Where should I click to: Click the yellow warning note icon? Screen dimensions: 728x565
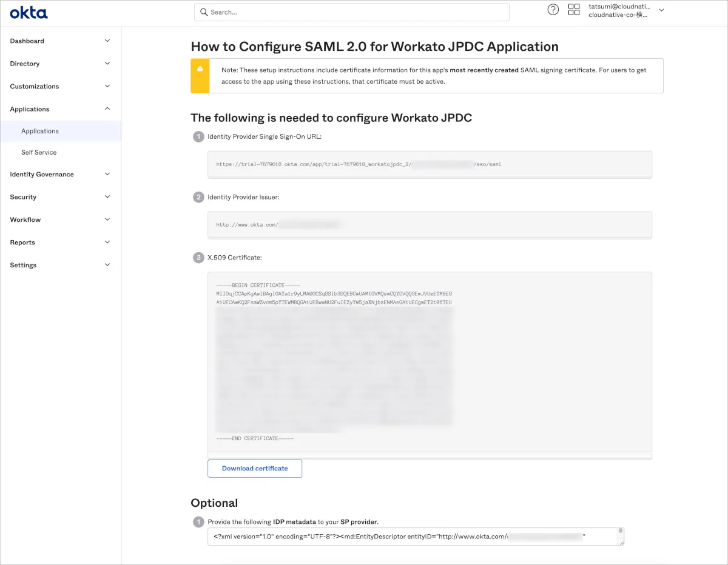(200, 69)
